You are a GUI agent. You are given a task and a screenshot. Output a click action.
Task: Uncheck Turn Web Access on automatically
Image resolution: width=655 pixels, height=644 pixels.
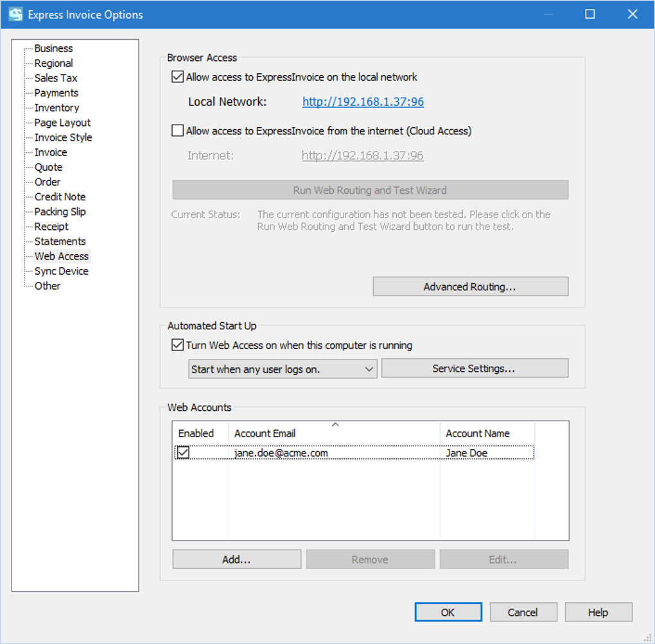tap(177, 345)
